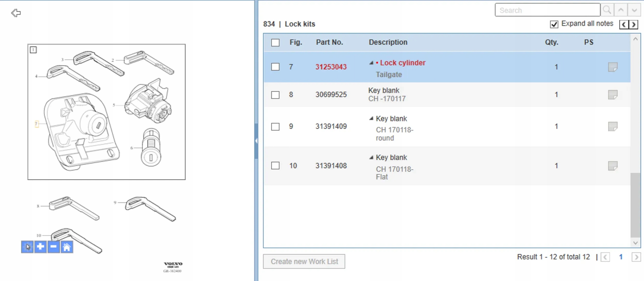Image resolution: width=644 pixels, height=281 pixels.
Task: Go to next section with right chevron
Action: 634,25
